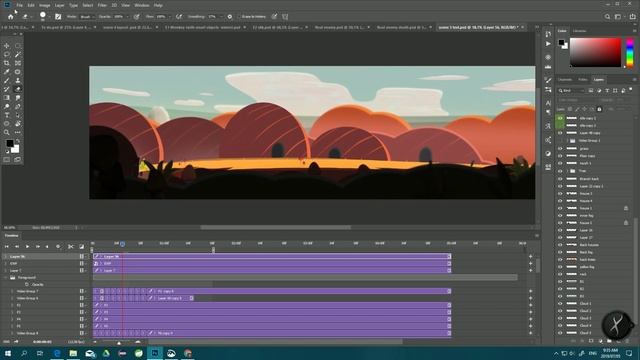Viewport: 640px width, 360px height.
Task: Click the rainbow hue slider
Action: (630, 52)
